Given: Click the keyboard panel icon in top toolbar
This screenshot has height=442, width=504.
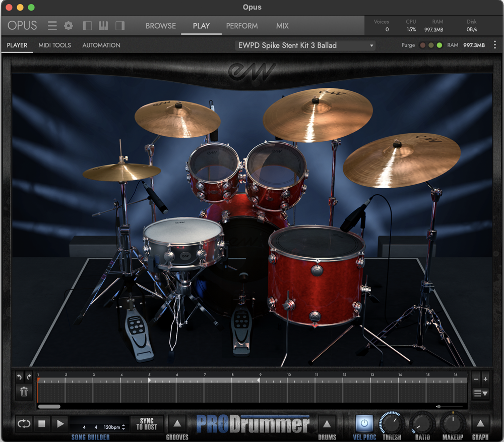Looking at the screenshot, I should (x=103, y=26).
